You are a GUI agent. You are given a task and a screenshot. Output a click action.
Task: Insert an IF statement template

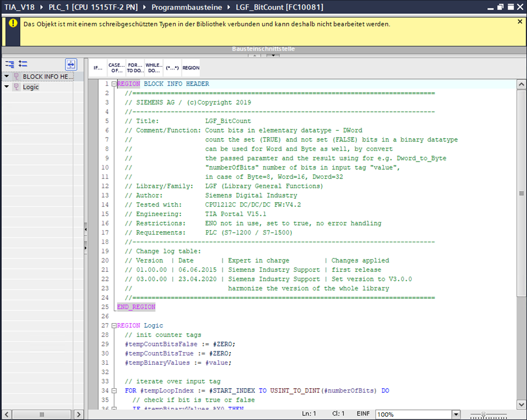[x=98, y=68]
